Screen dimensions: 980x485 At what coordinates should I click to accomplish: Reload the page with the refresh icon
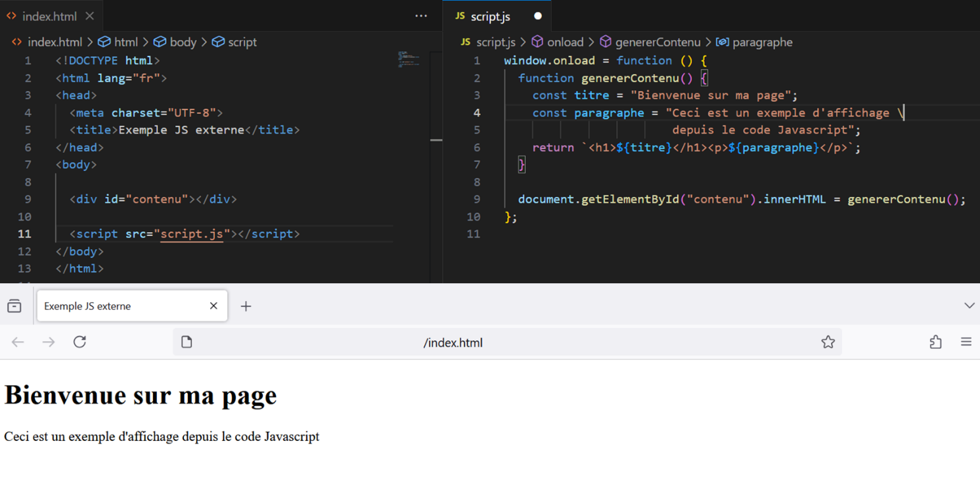point(79,342)
